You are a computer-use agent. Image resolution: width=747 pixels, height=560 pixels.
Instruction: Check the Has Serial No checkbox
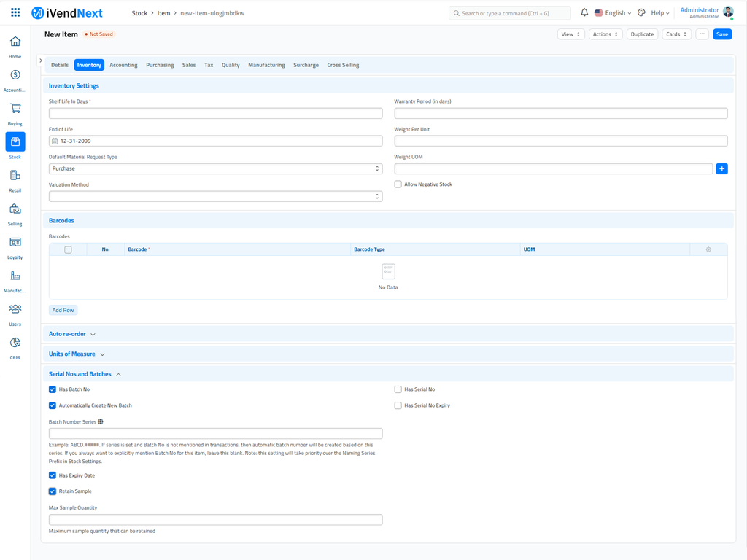398,389
